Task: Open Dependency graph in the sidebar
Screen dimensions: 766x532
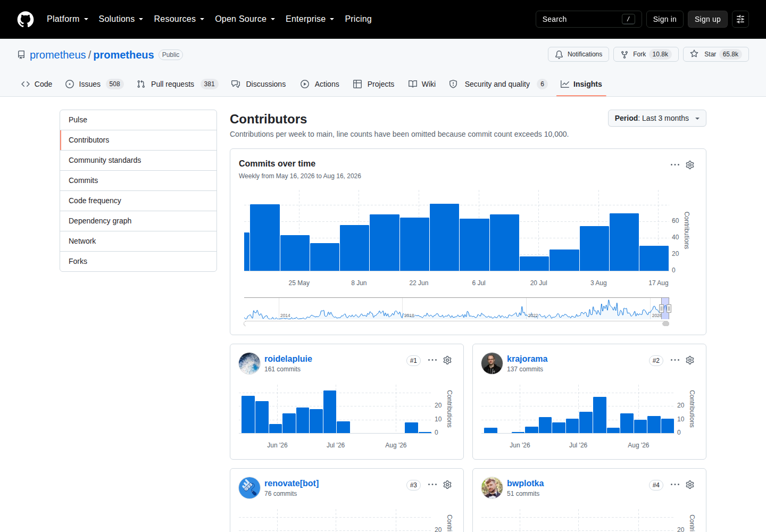Action: coord(138,221)
